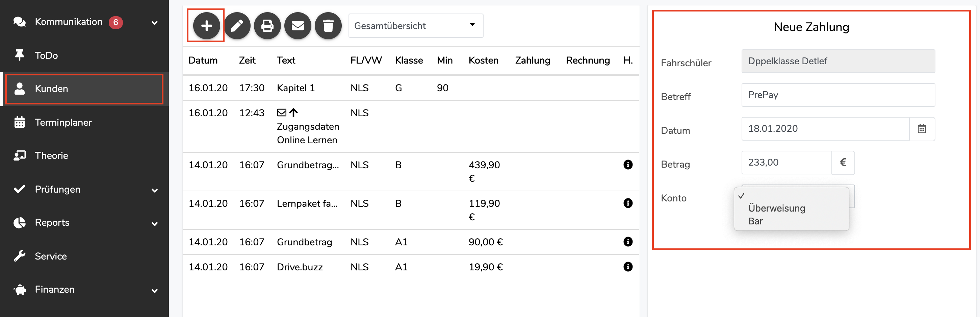Click the Betreff input field
Image resolution: width=980 pixels, height=317 pixels.
coord(838,95)
